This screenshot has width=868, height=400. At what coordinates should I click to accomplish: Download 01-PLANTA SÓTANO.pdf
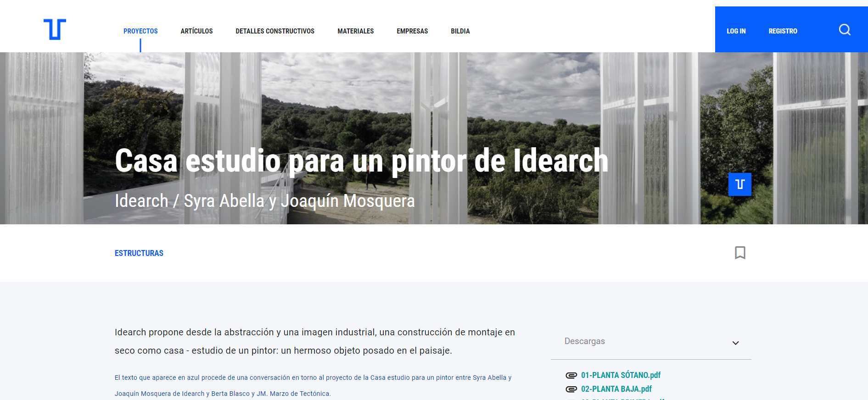(621, 375)
